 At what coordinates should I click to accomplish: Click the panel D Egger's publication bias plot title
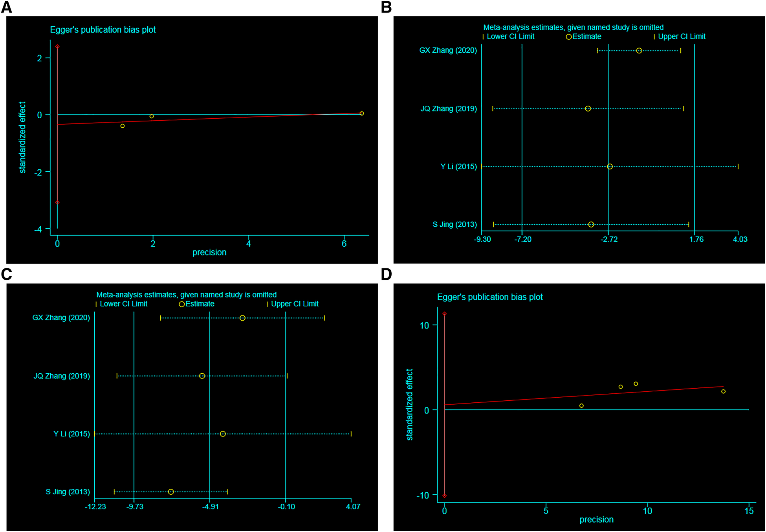(490, 297)
